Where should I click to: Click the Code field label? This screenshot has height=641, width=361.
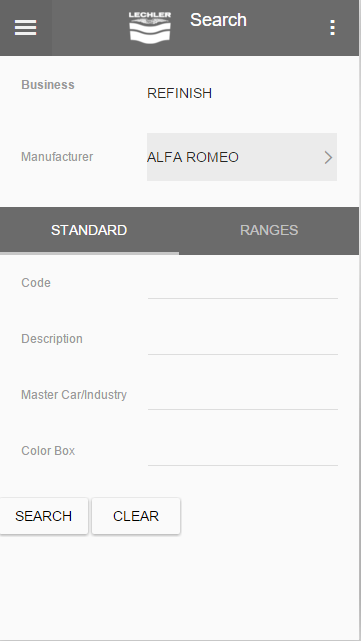[36, 282]
